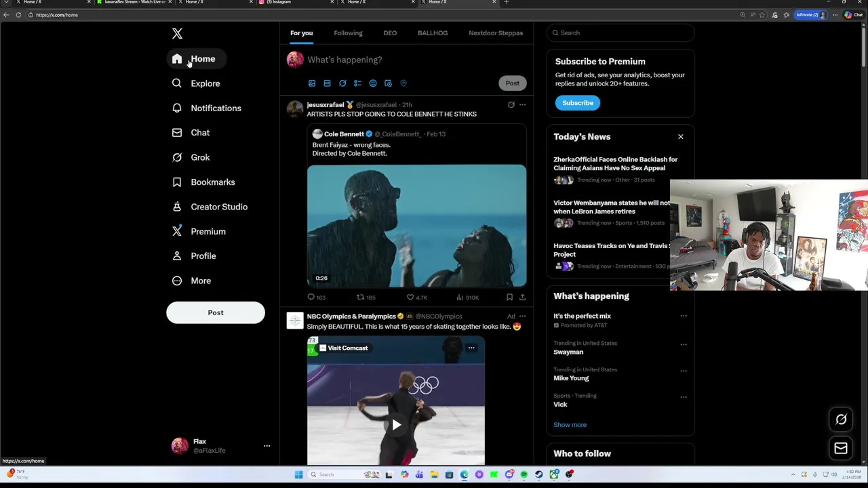Image resolution: width=868 pixels, height=488 pixels.
Task: Click the X logo in the sidebar
Action: (177, 33)
